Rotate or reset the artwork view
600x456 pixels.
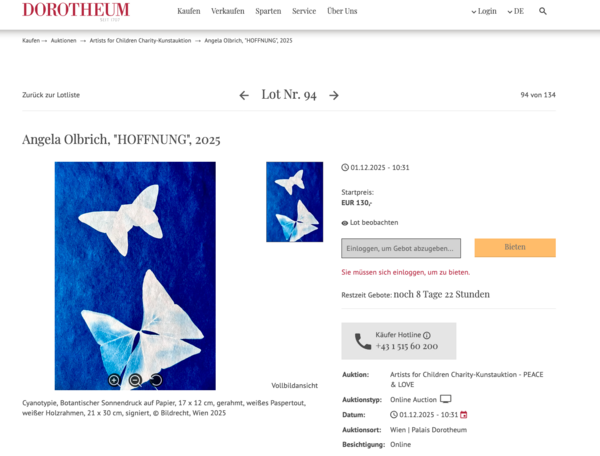click(x=156, y=380)
